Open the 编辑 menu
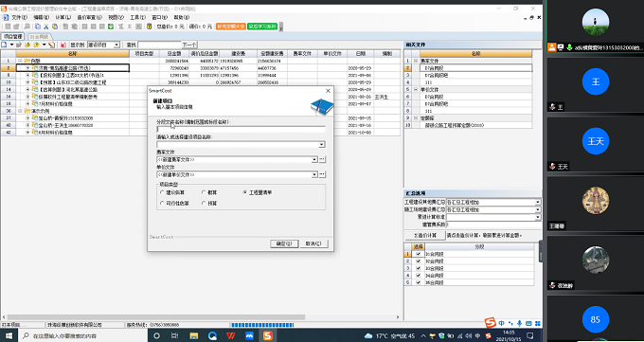Screen dimensions: 644x342 pos(41,18)
